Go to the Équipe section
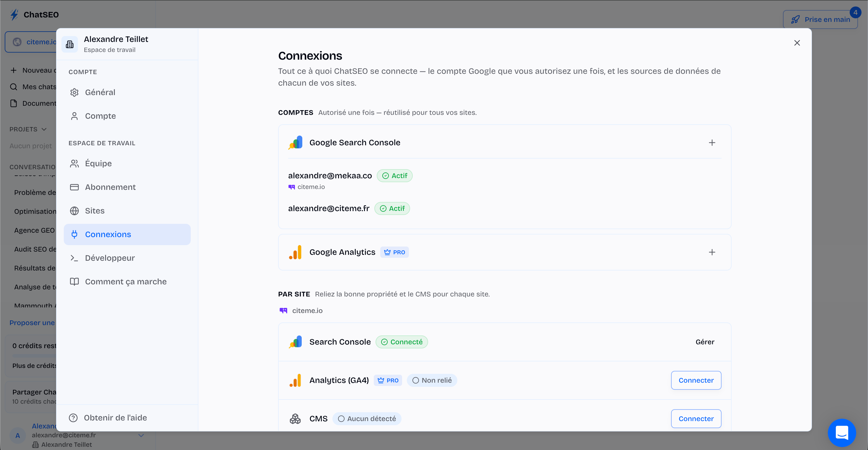This screenshot has width=868, height=450. tap(127, 164)
